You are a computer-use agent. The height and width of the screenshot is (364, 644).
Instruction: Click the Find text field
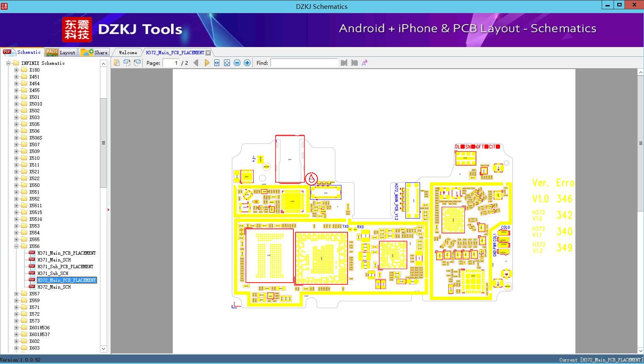click(x=304, y=63)
